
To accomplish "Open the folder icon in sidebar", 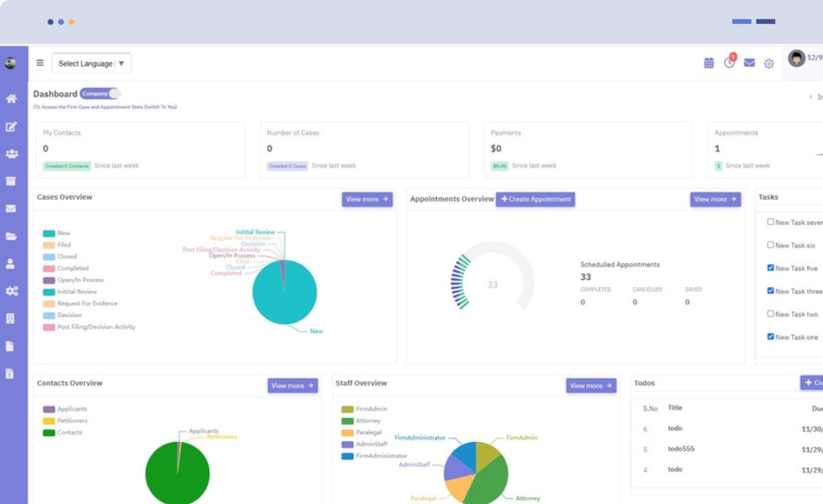I will click(11, 237).
